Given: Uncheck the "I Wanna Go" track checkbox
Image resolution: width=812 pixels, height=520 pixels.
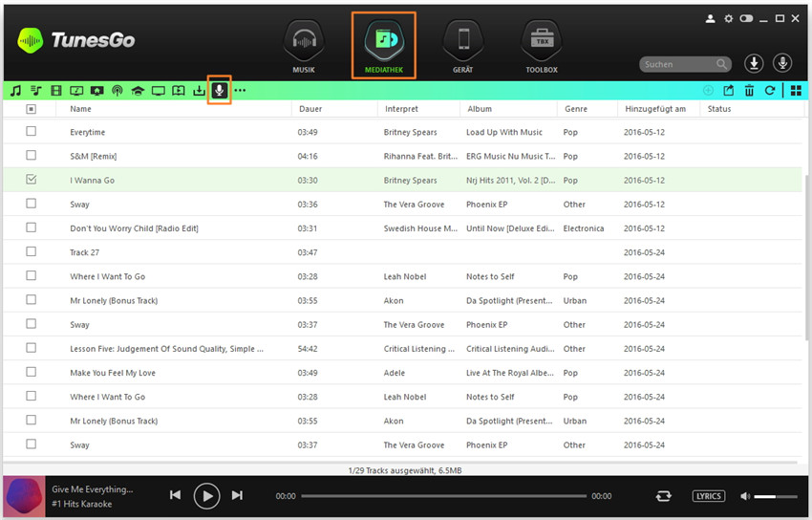Looking at the screenshot, I should (32, 180).
